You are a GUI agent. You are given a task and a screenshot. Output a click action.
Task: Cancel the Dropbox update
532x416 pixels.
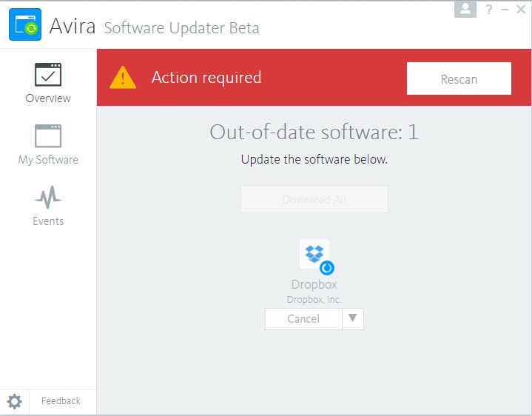303,319
